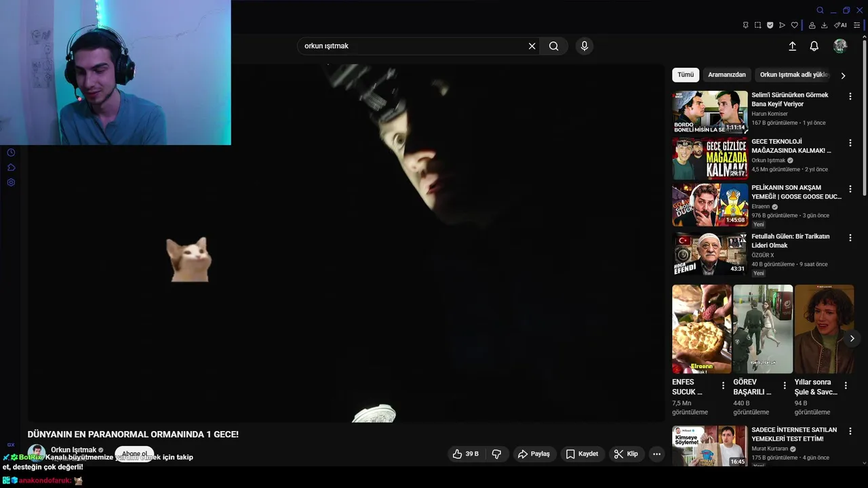Open options for 'Fetullah Gülen' video

(850, 238)
